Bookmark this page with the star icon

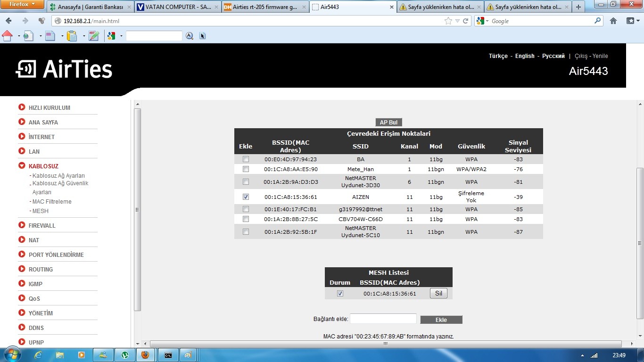coord(448,21)
